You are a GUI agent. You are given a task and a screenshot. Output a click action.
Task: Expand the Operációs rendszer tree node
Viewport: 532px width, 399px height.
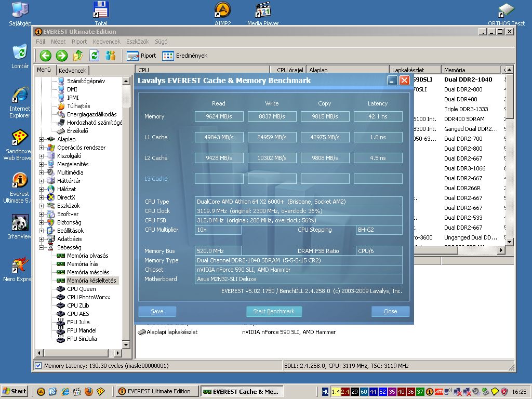coord(42,148)
